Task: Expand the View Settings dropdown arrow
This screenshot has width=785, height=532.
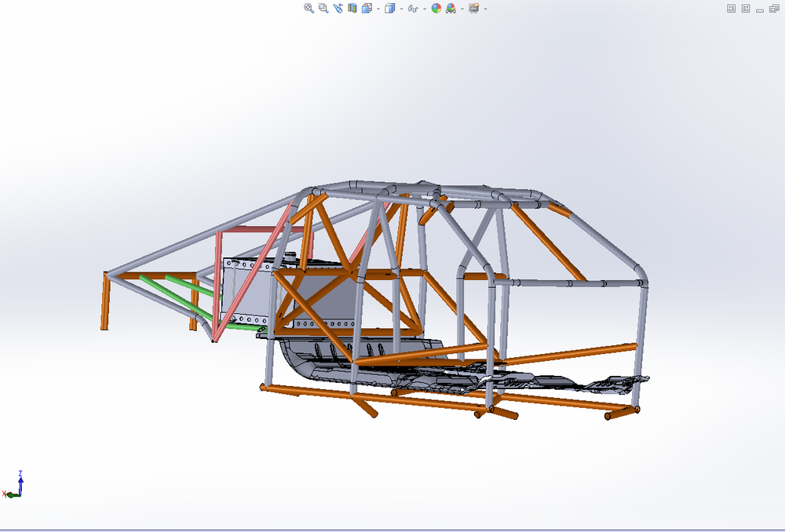Action: [485, 9]
